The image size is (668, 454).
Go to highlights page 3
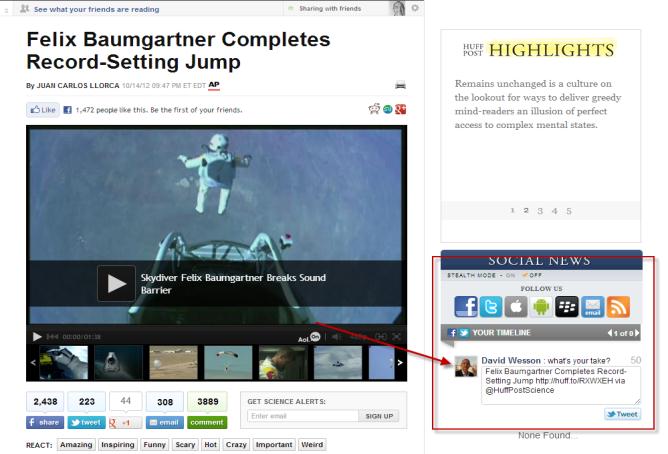point(540,211)
